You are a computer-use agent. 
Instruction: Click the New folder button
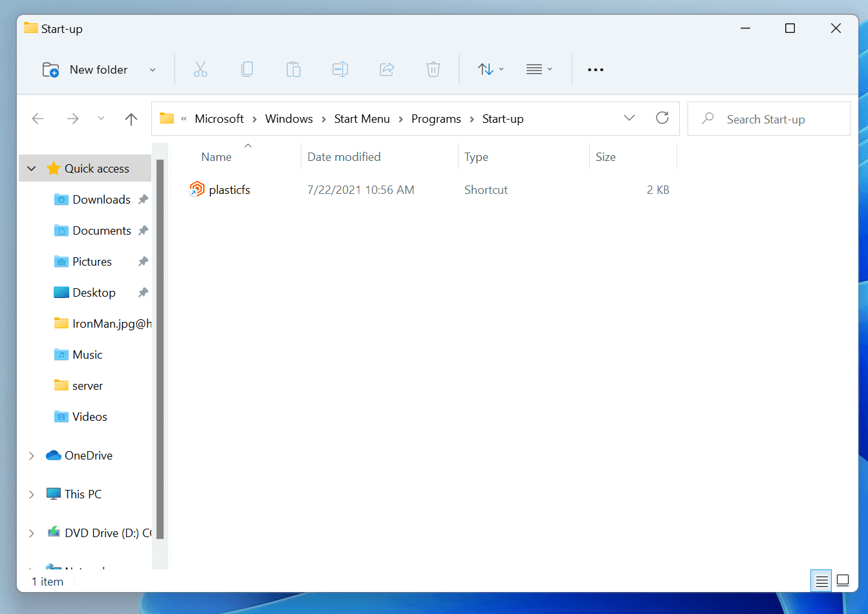pos(85,70)
